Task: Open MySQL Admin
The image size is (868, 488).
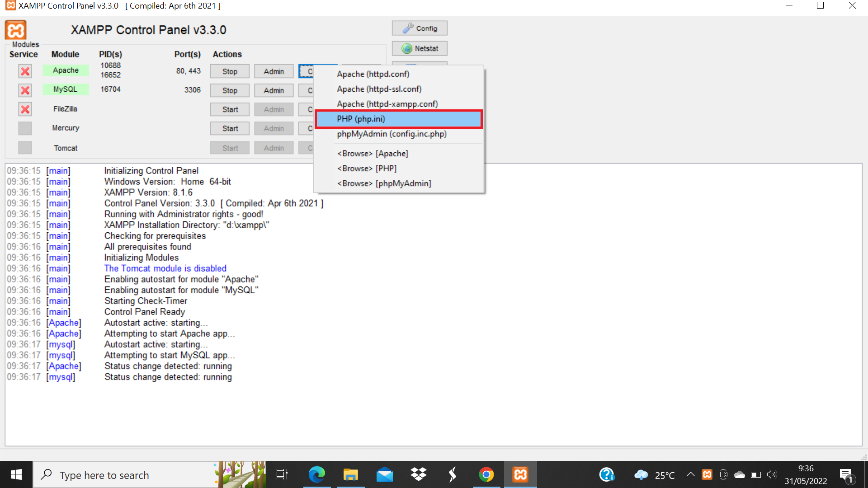Action: (274, 90)
